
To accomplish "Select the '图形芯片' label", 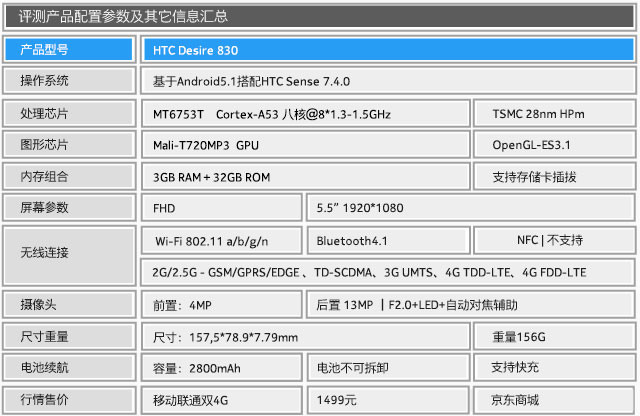I will tap(69, 145).
